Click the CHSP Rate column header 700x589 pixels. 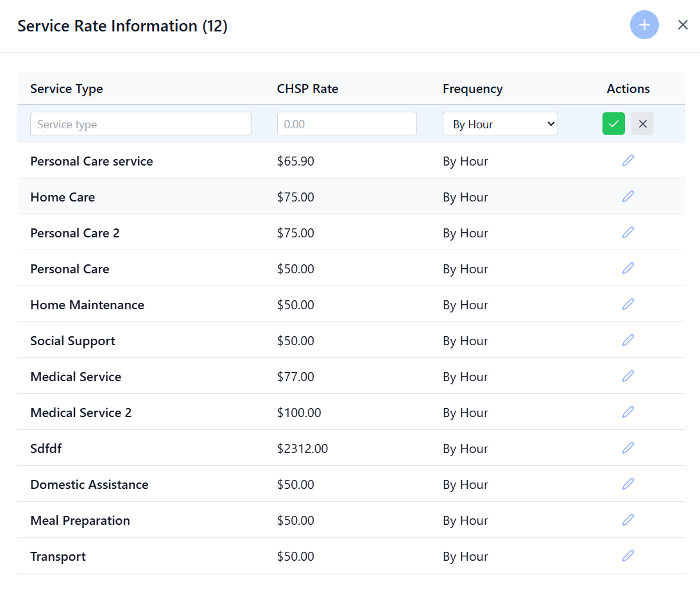[307, 89]
